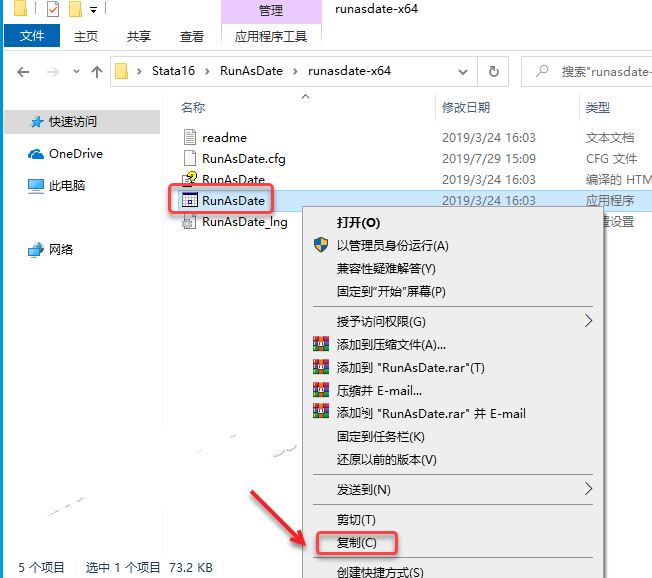Click runasdate-x64 breadcrumb segment
This screenshot has height=578, width=652.
349,71
